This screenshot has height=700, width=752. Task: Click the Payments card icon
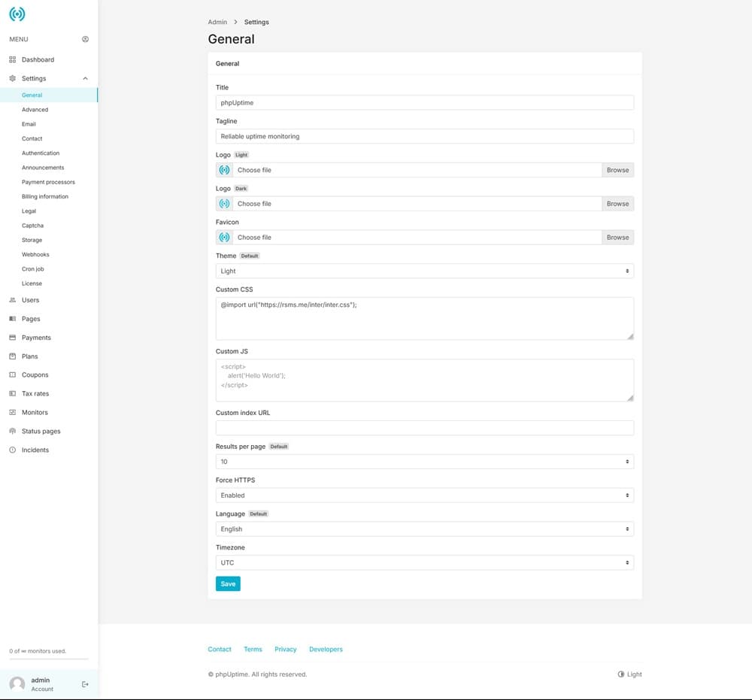13,338
